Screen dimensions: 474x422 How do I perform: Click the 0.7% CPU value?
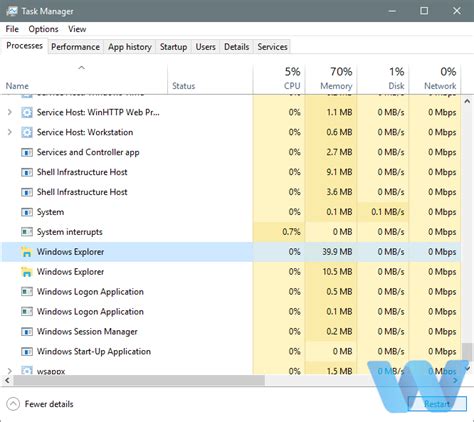[x=291, y=232]
